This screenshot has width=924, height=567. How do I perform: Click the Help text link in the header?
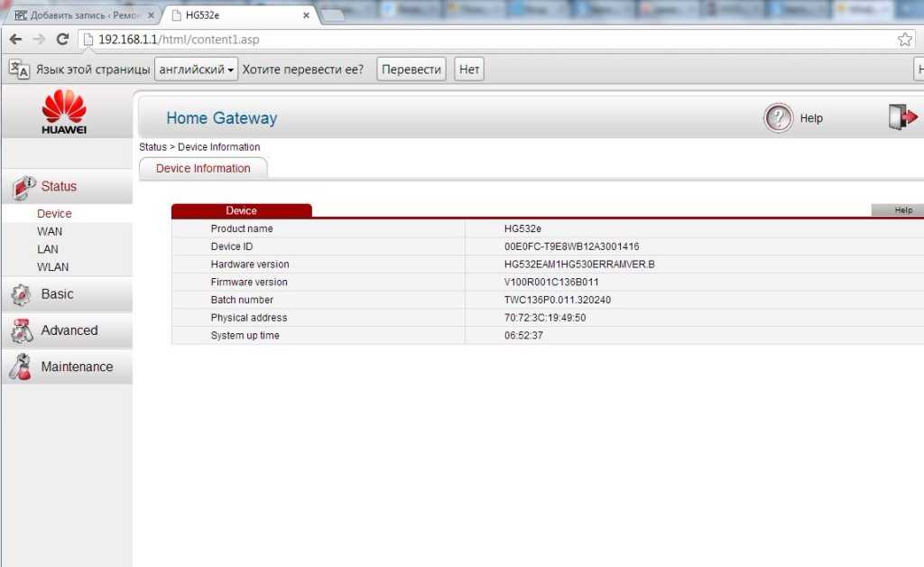tap(811, 118)
